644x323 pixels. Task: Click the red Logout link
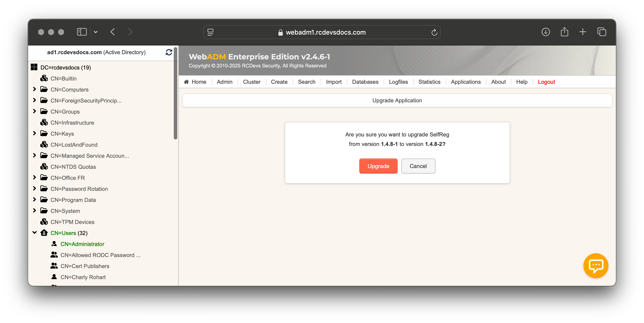(546, 82)
